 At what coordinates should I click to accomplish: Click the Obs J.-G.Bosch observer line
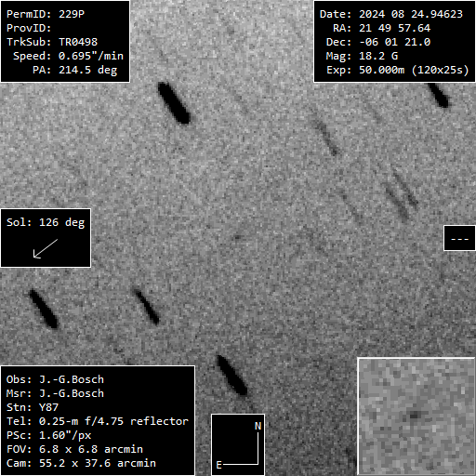(55, 379)
